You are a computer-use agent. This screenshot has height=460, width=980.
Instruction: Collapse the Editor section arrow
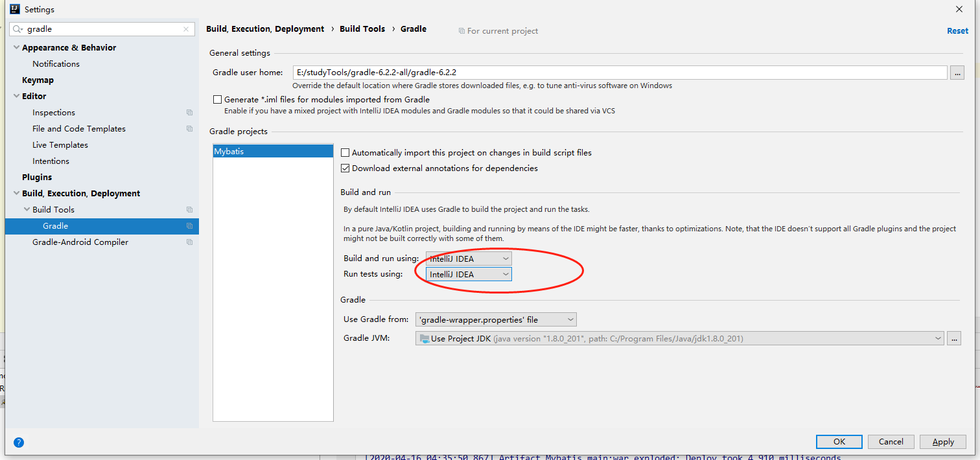[x=16, y=97]
